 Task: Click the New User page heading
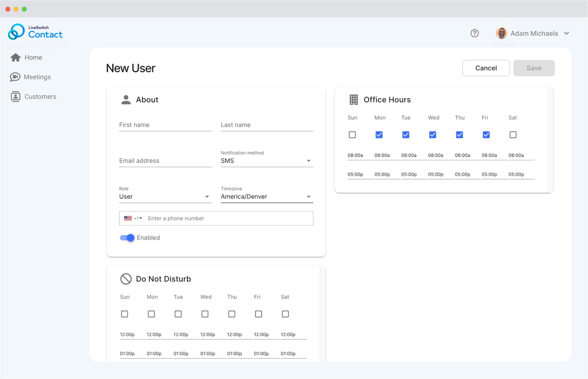pyautogui.click(x=131, y=68)
